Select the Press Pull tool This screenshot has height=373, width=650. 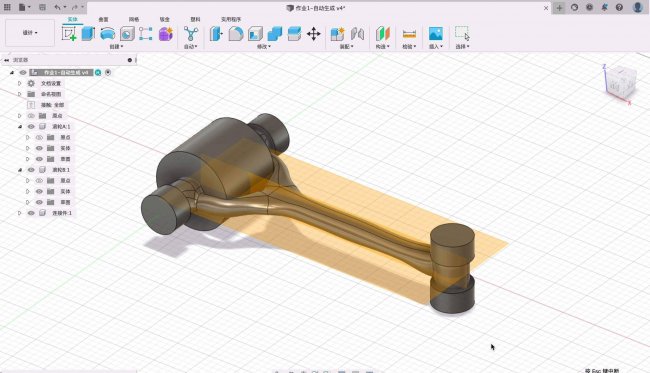(216, 34)
